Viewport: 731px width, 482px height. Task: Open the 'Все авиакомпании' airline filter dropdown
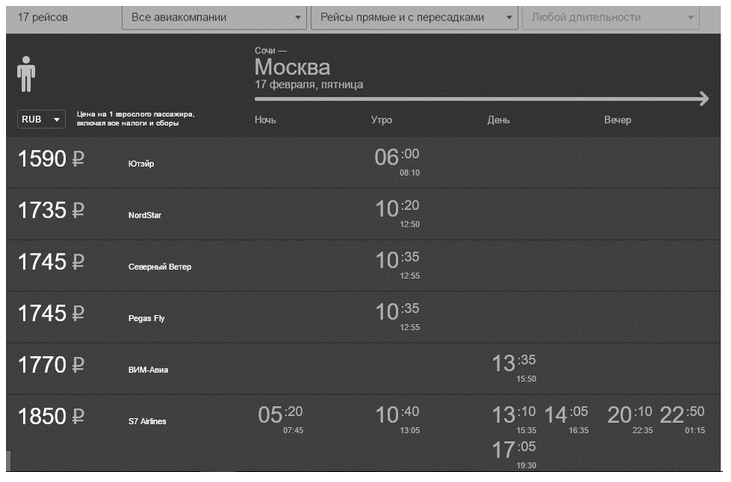click(x=214, y=18)
